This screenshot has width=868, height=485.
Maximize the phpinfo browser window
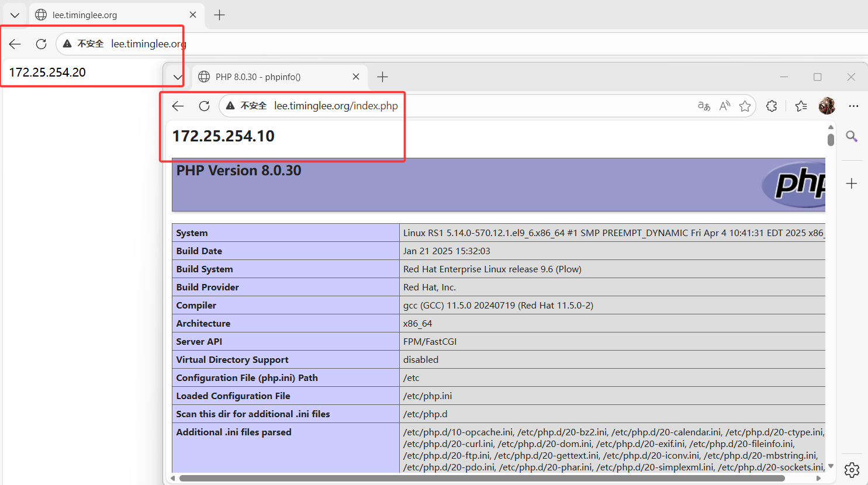[818, 77]
